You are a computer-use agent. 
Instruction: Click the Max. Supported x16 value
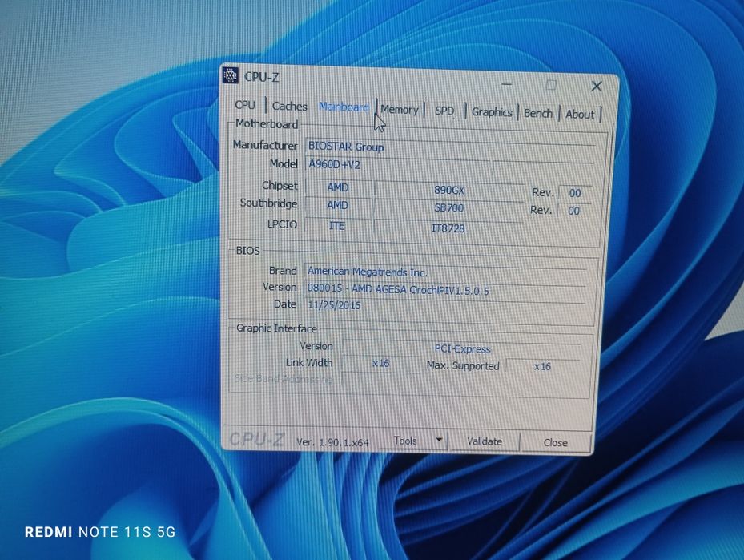point(542,366)
